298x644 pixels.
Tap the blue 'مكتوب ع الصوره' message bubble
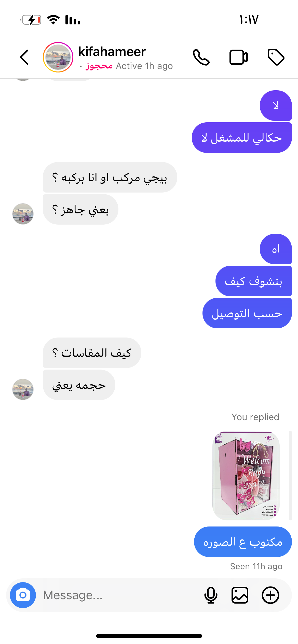(x=243, y=542)
